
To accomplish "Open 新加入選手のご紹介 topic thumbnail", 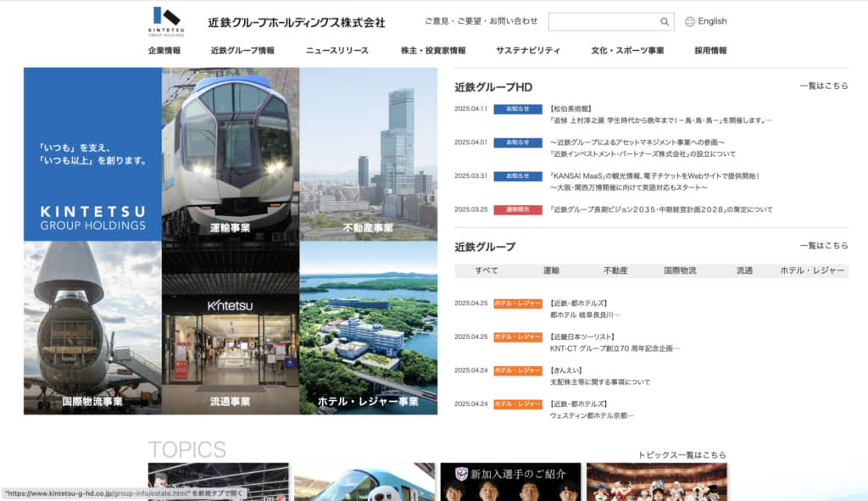I will coord(511,482).
